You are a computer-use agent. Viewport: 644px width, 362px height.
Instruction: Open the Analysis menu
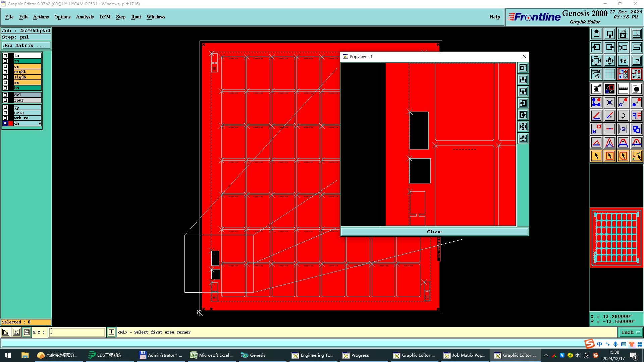pyautogui.click(x=85, y=17)
